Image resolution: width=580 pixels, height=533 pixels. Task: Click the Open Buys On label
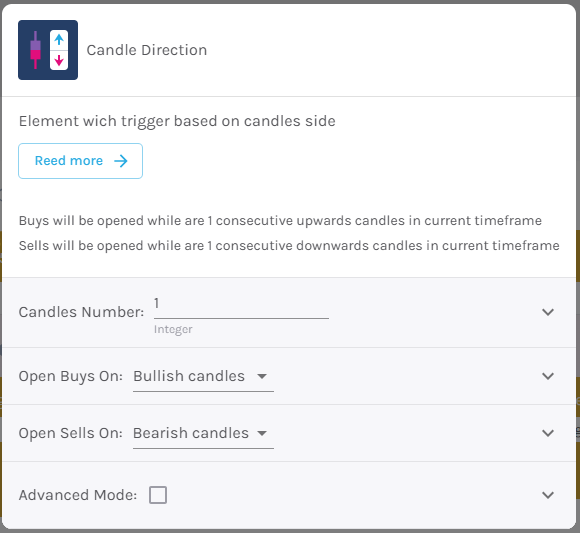(71, 377)
